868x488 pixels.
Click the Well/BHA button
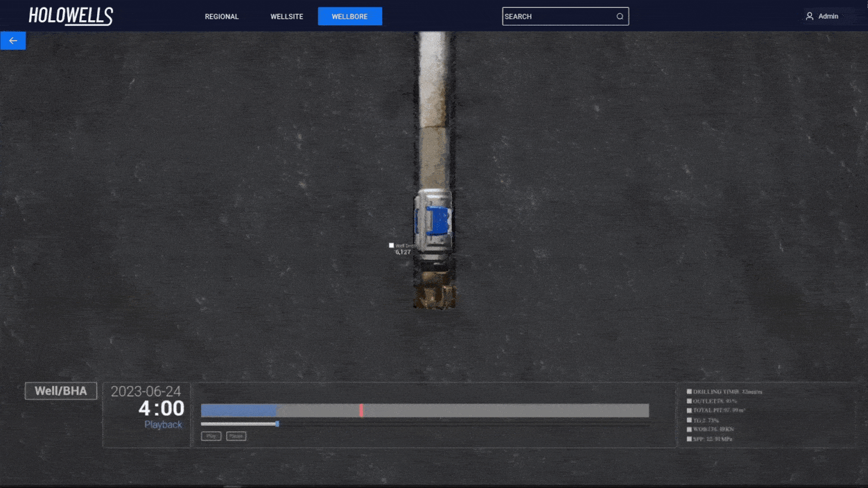pyautogui.click(x=61, y=391)
